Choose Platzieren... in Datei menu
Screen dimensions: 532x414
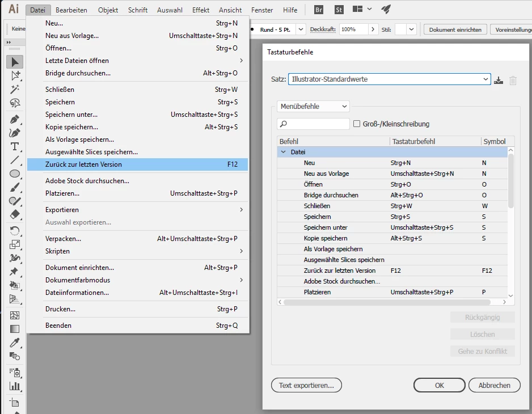137,193
